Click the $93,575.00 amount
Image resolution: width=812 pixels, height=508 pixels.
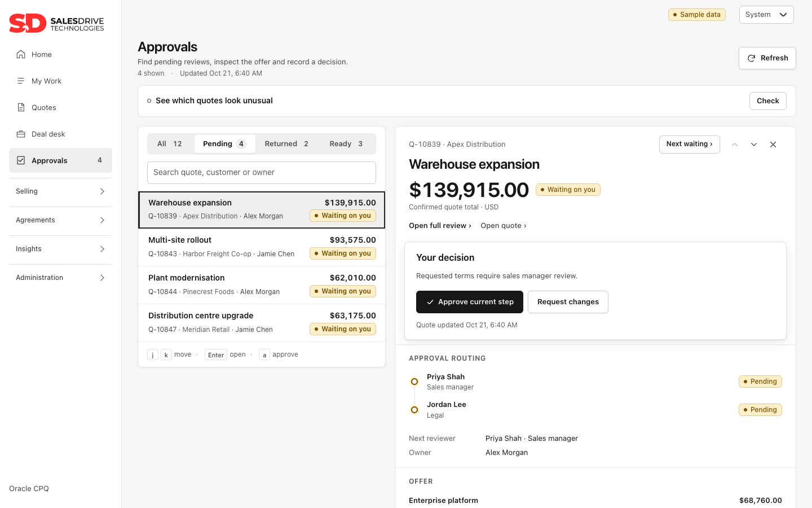tap(353, 240)
